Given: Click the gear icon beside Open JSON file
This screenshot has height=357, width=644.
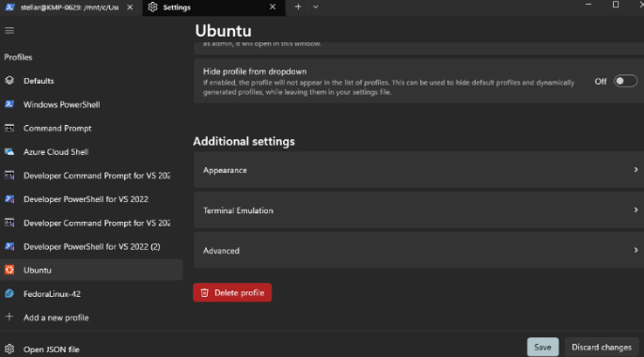Looking at the screenshot, I should coord(9,349).
